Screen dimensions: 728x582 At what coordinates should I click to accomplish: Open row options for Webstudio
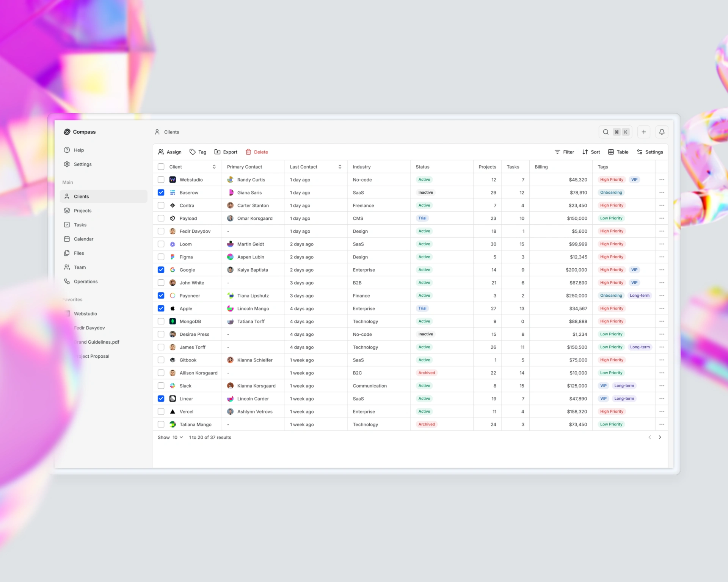(662, 180)
